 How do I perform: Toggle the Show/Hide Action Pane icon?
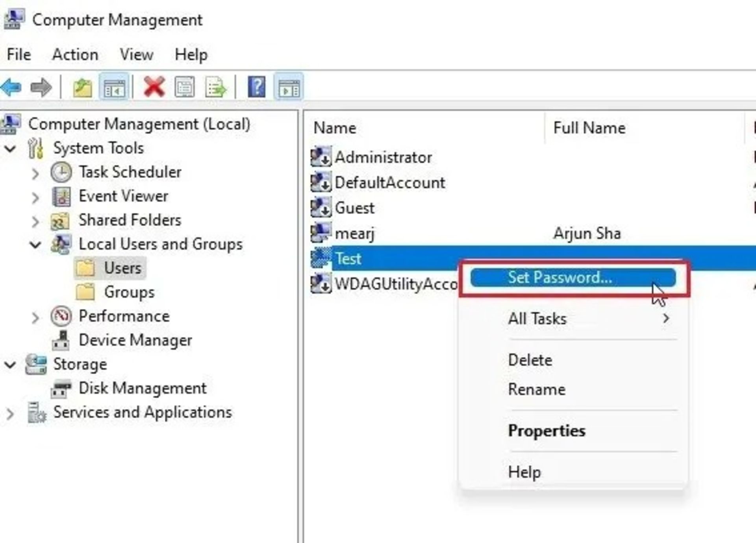[289, 87]
